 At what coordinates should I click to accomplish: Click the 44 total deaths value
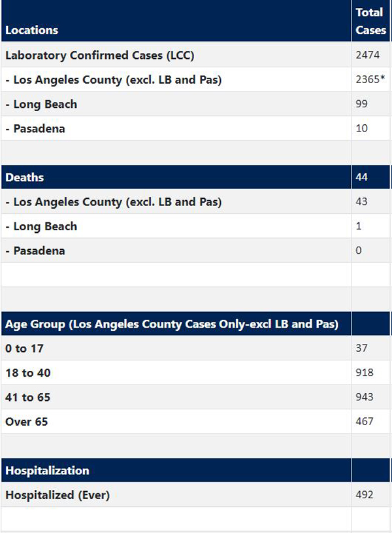click(361, 177)
